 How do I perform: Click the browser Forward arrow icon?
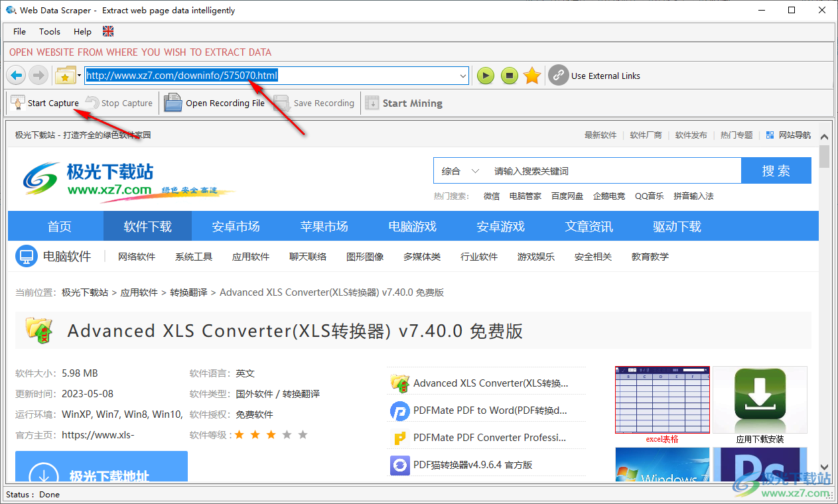(x=38, y=76)
